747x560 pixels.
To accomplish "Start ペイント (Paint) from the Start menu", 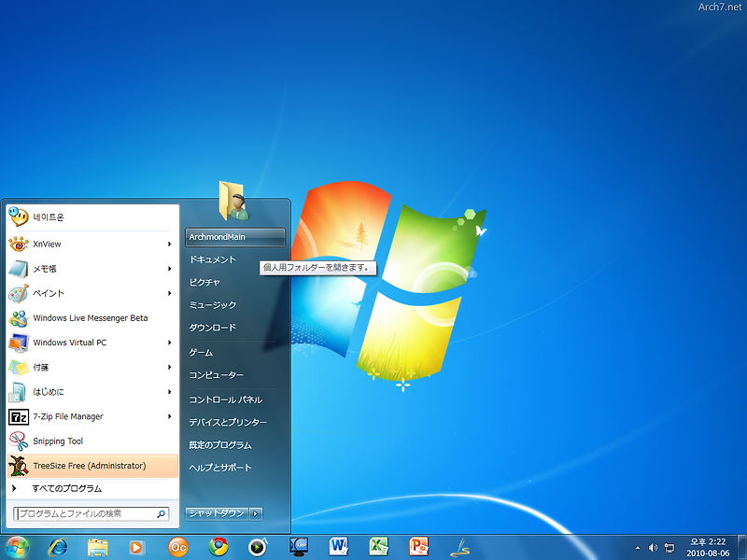I will 92,293.
